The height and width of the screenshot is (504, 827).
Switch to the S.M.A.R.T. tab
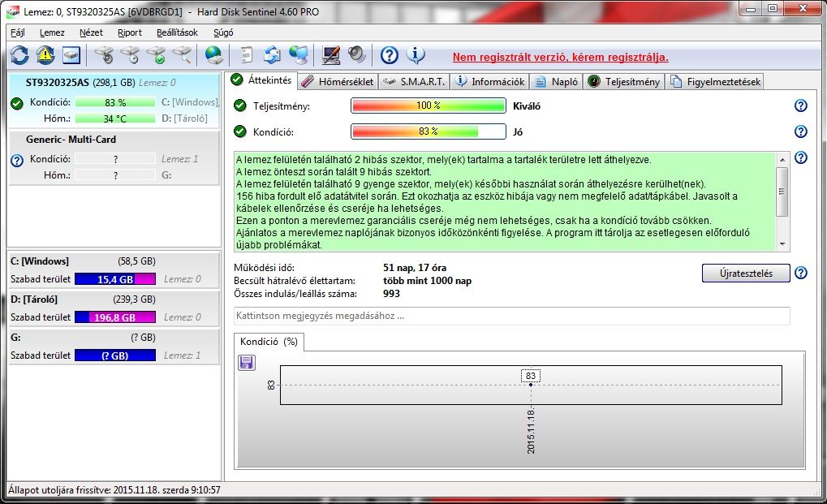coord(415,82)
